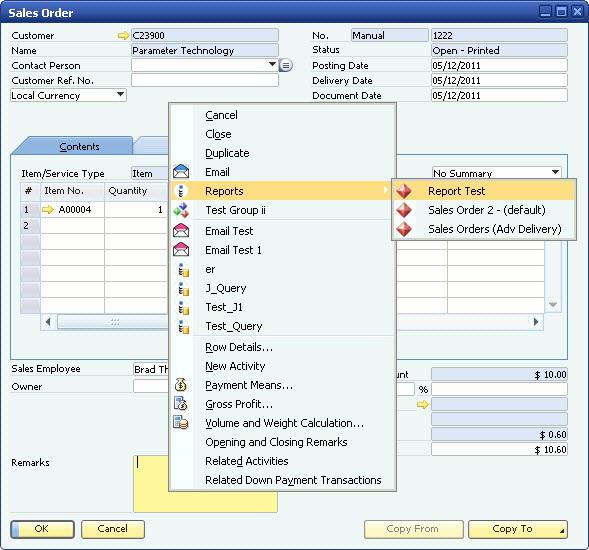Click the Report Test diamond icon
This screenshot has width=589, height=550.
pos(404,191)
